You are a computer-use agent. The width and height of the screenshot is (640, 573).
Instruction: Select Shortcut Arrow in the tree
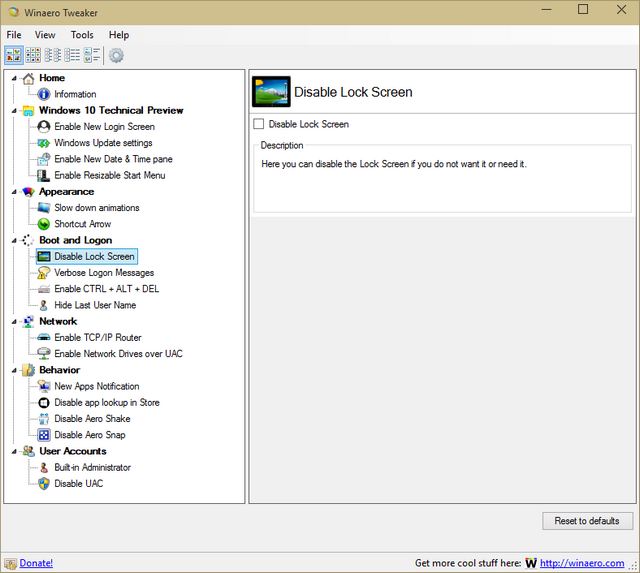[82, 224]
